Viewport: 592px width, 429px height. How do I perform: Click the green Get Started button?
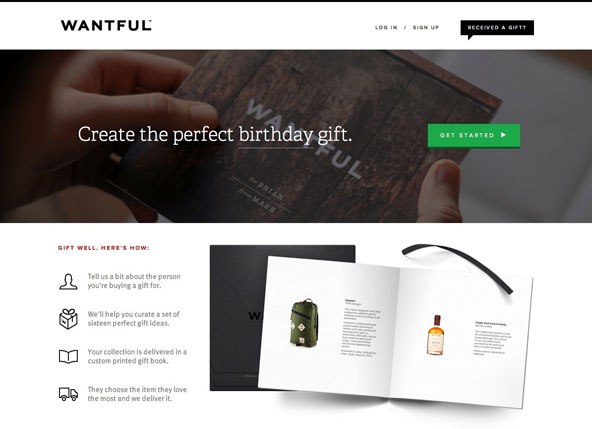(x=473, y=135)
